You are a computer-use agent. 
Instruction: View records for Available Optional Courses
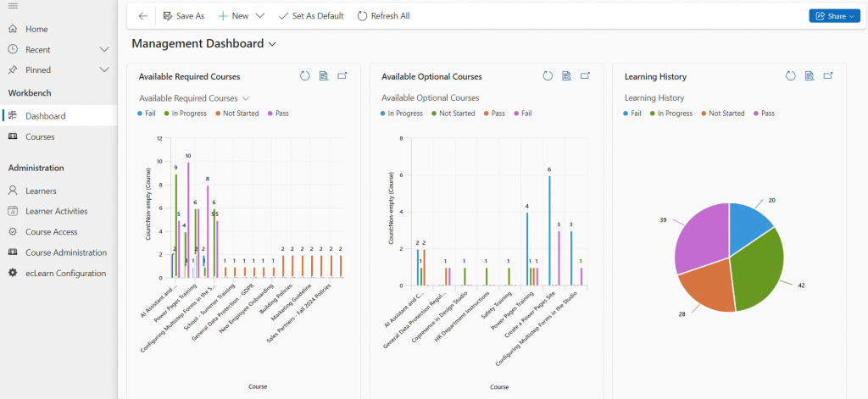(x=566, y=75)
